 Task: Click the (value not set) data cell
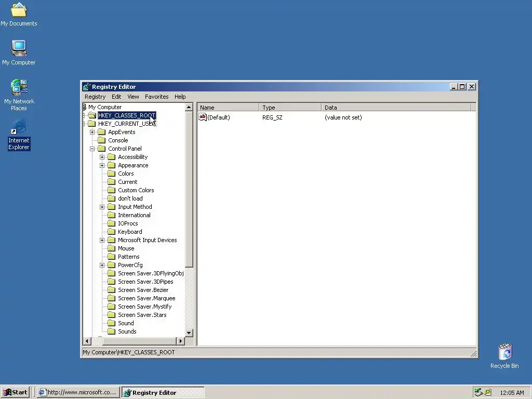pos(343,117)
